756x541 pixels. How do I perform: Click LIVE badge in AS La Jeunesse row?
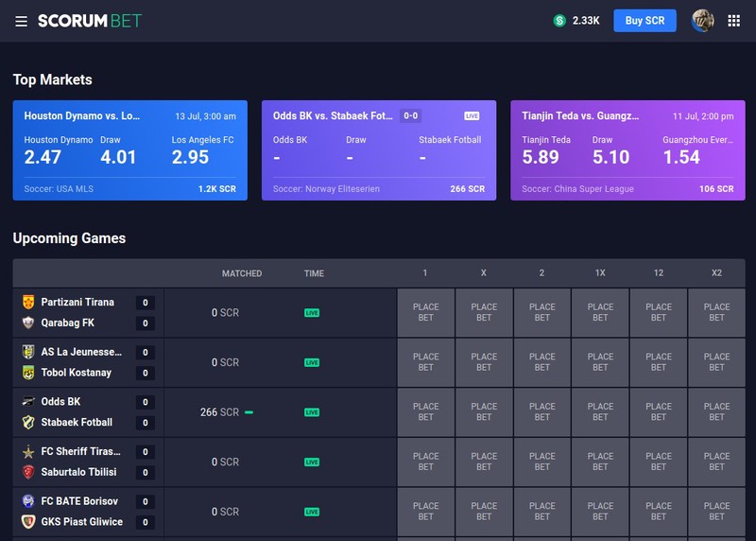312,362
